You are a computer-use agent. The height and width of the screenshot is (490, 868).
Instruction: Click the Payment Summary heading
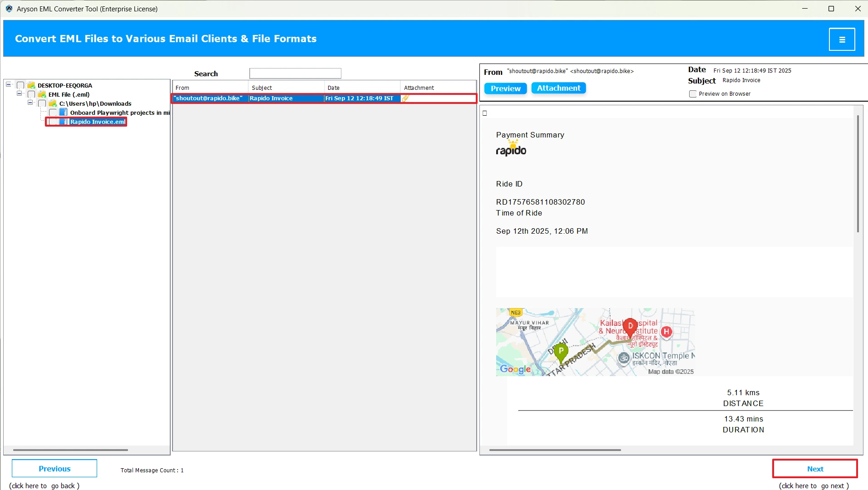[530, 135]
